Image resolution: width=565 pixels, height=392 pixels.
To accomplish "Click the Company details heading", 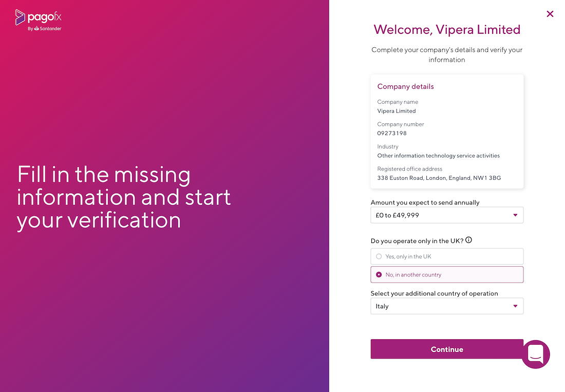I will pos(405,86).
